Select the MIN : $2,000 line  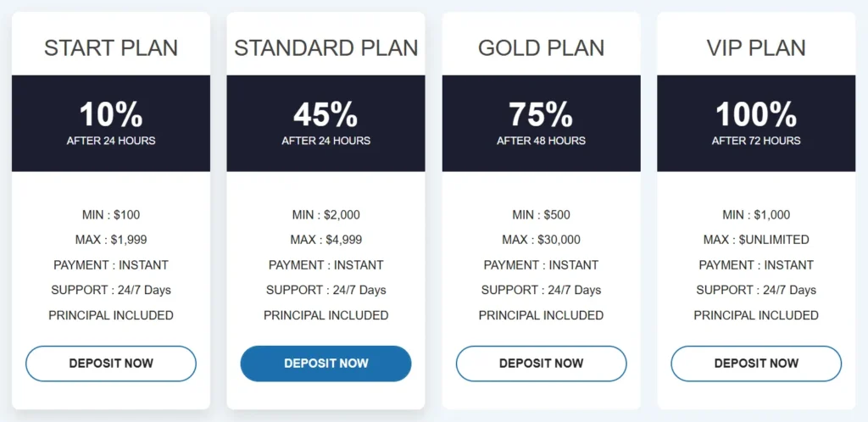(326, 214)
